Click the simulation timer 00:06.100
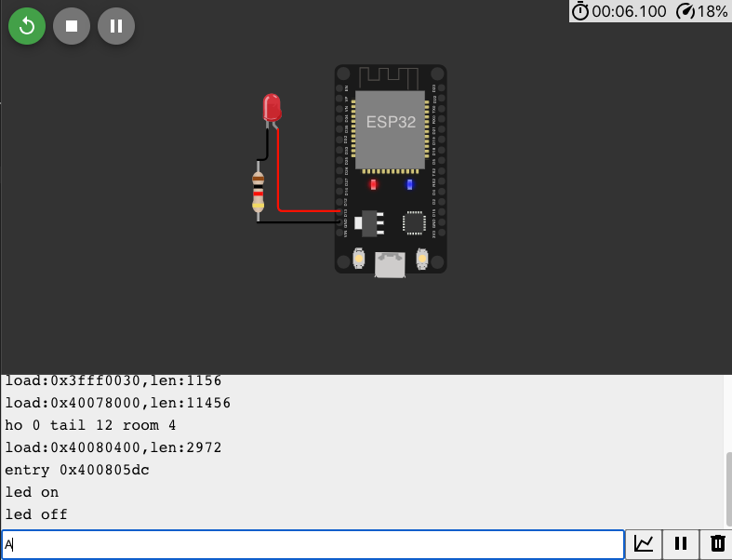Image resolution: width=732 pixels, height=560 pixels. 629,11
